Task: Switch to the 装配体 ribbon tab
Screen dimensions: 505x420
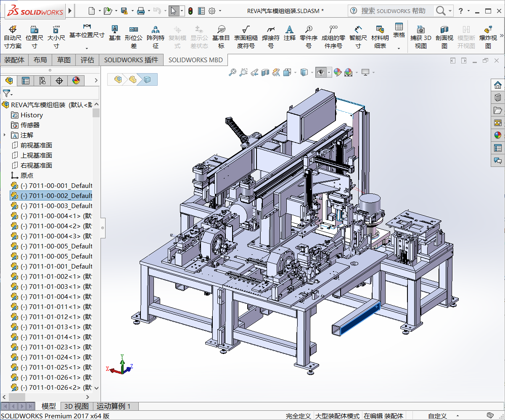Action: click(14, 60)
